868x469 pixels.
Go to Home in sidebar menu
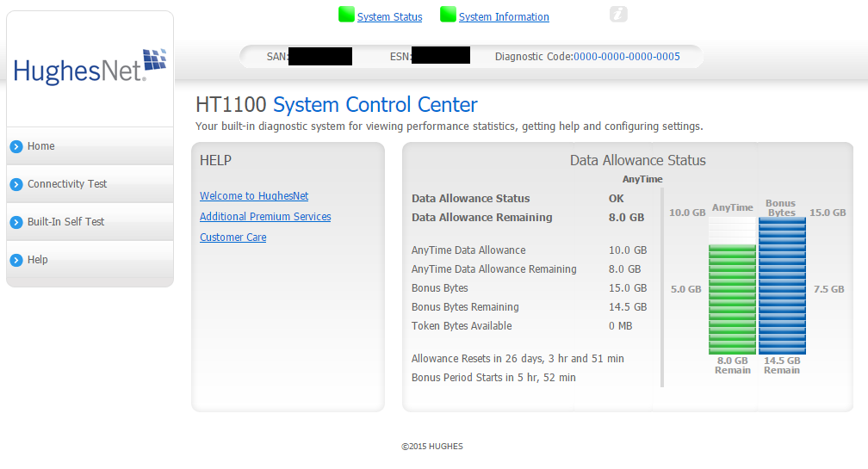coord(90,146)
